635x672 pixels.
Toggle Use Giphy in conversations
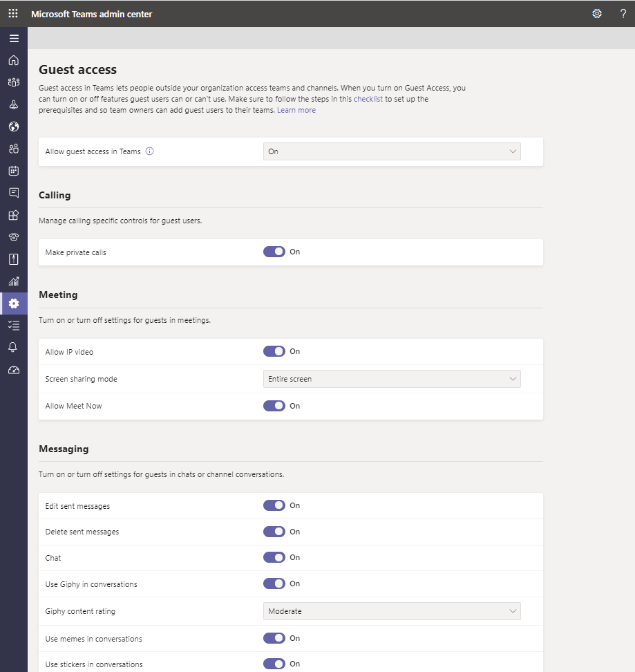click(274, 584)
